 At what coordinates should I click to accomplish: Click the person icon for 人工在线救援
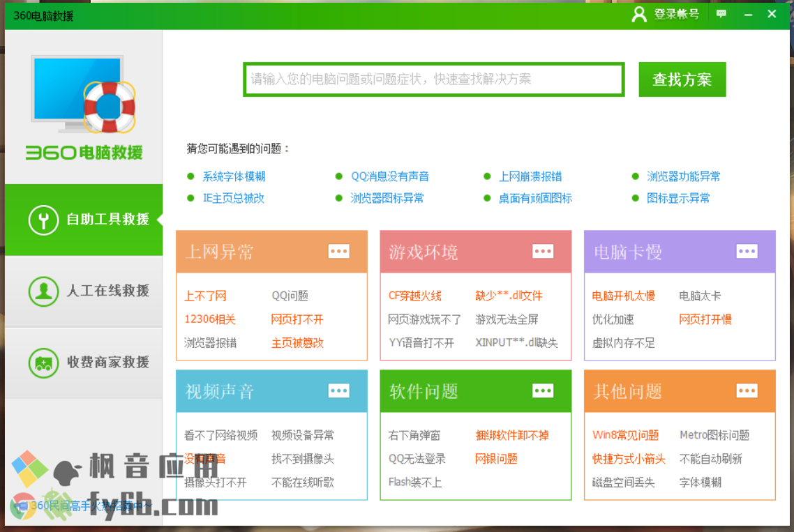coord(43,291)
